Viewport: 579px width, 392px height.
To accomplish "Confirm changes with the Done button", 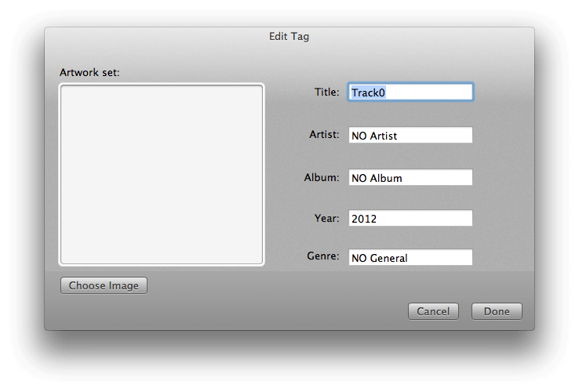I will pos(497,311).
